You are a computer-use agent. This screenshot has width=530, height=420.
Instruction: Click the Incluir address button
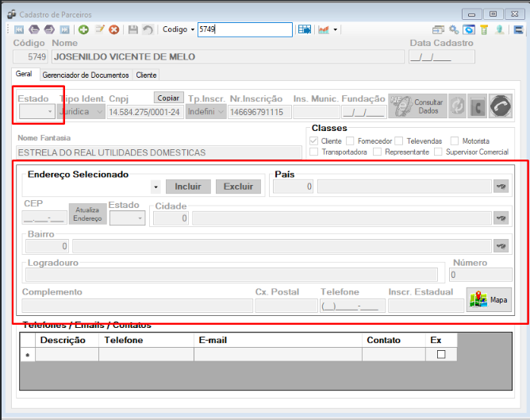[x=188, y=187]
